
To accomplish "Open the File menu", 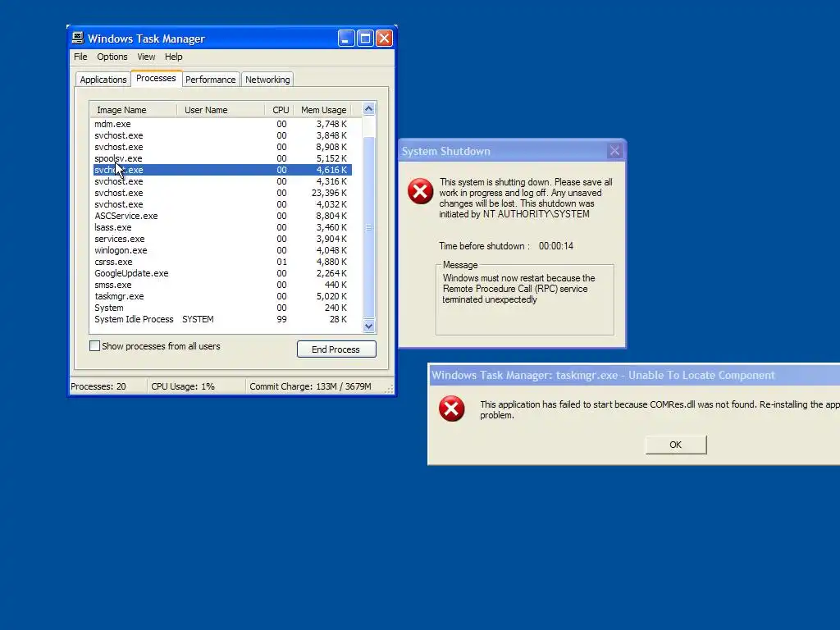I will 80,57.
